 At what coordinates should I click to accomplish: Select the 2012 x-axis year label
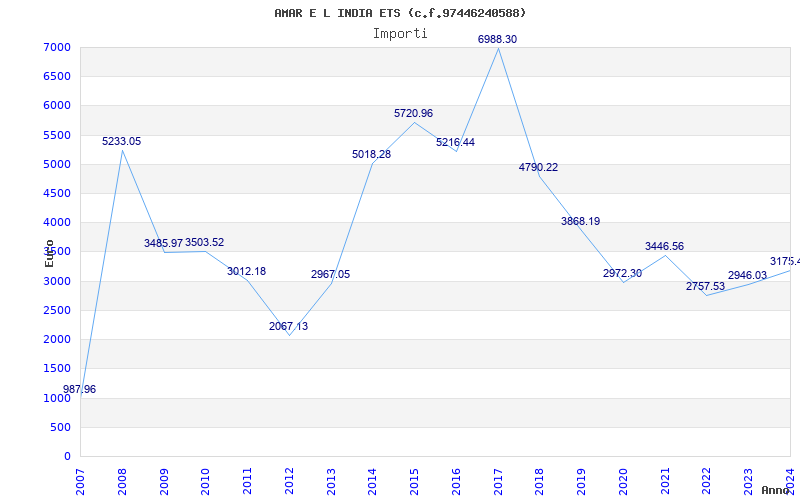289,482
